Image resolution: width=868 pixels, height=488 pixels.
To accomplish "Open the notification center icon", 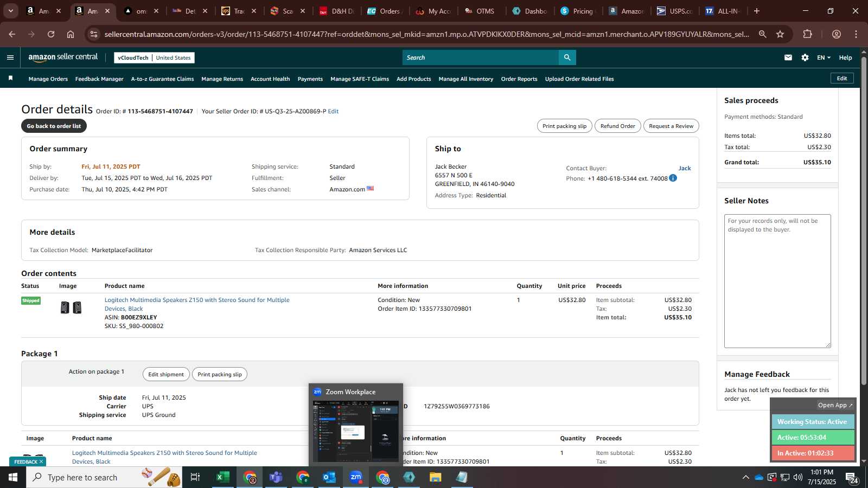I will 852,477.
